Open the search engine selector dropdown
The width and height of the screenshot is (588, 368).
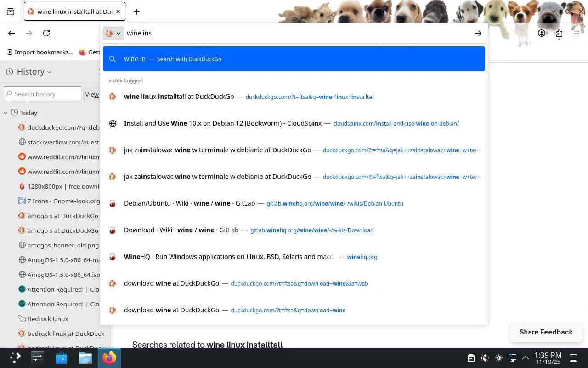113,33
